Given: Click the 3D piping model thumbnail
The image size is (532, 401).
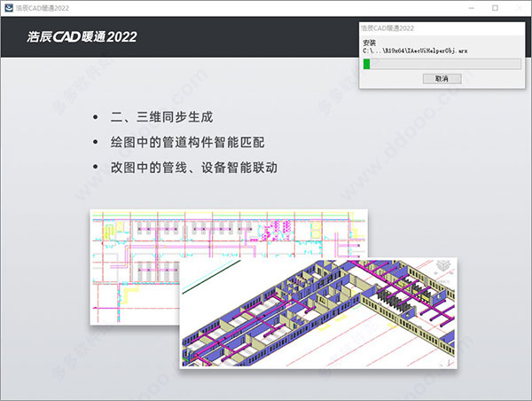Looking at the screenshot, I should tap(318, 312).
